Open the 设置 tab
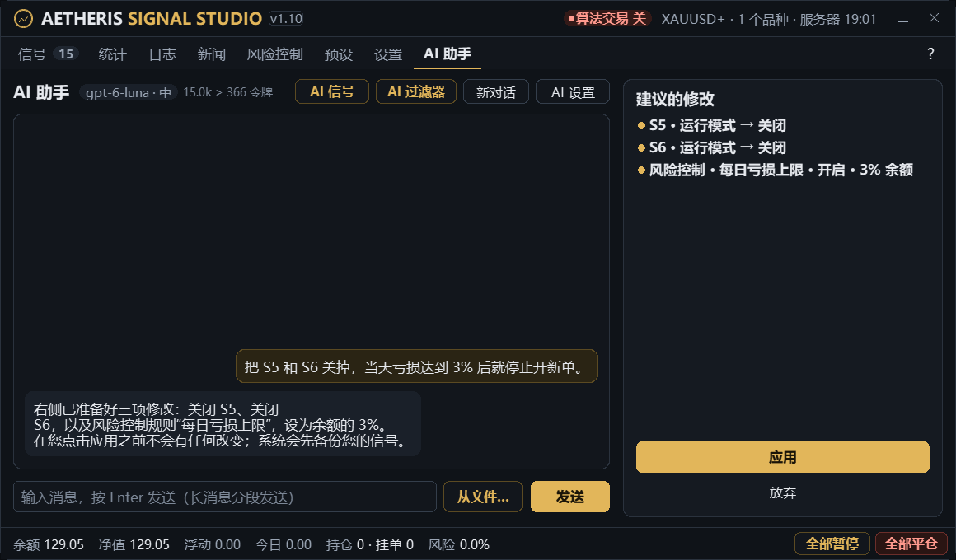 (x=388, y=54)
